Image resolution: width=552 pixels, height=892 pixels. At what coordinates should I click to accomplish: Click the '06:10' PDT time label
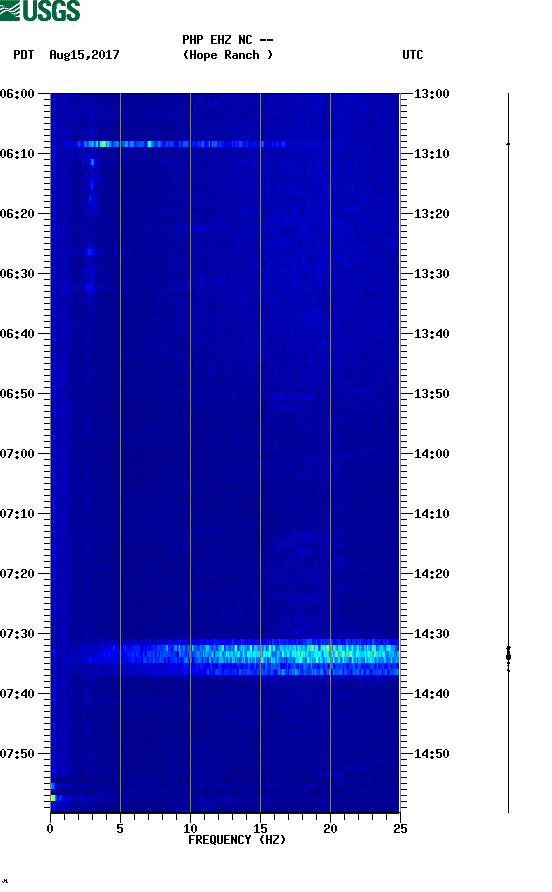click(x=17, y=154)
